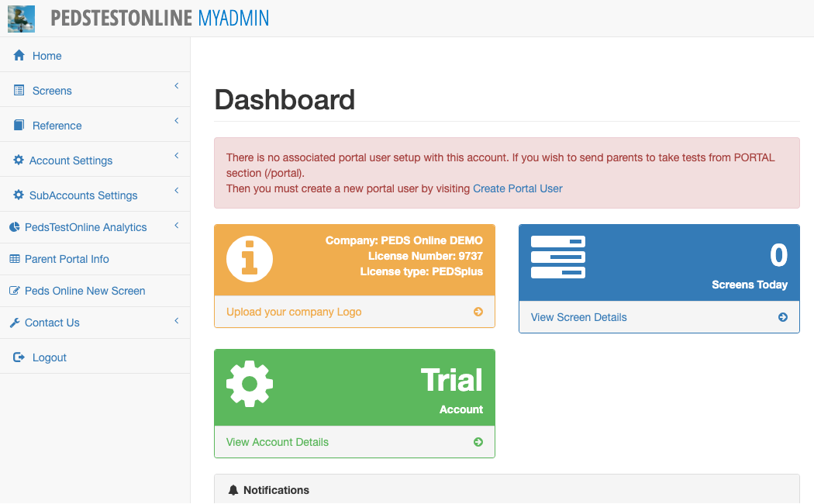Click the Home icon in the sidebar
This screenshot has width=814, height=504.
point(17,55)
